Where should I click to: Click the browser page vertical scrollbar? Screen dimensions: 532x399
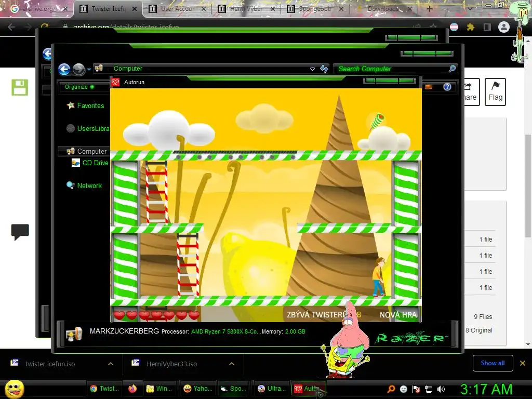(528, 186)
